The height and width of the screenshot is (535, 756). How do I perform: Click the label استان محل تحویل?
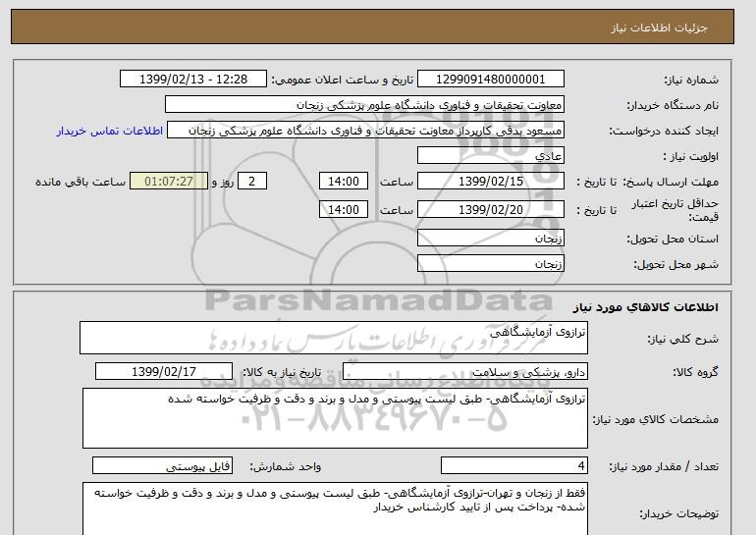coord(673,240)
